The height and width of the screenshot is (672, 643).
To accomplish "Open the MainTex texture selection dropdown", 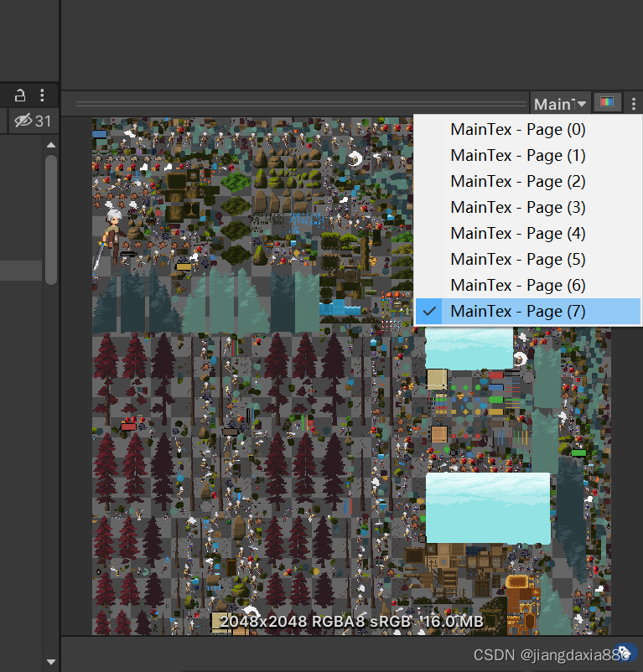I will point(560,104).
